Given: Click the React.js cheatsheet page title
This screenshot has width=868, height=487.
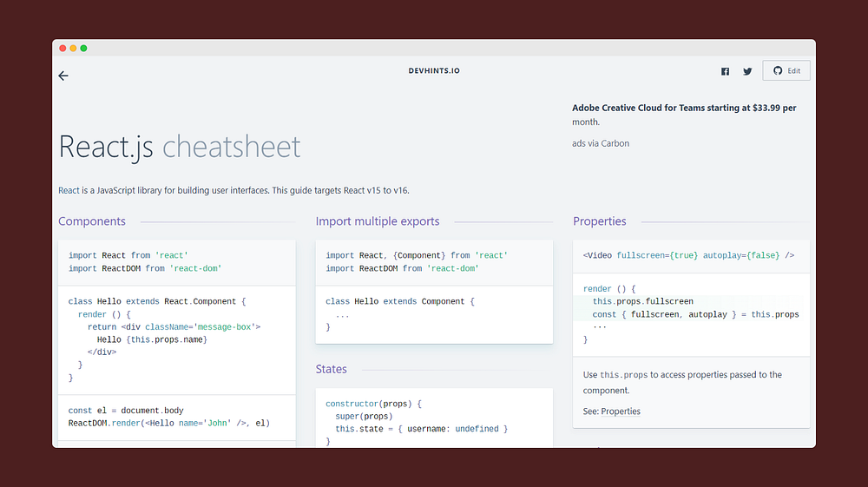Looking at the screenshot, I should (180, 147).
